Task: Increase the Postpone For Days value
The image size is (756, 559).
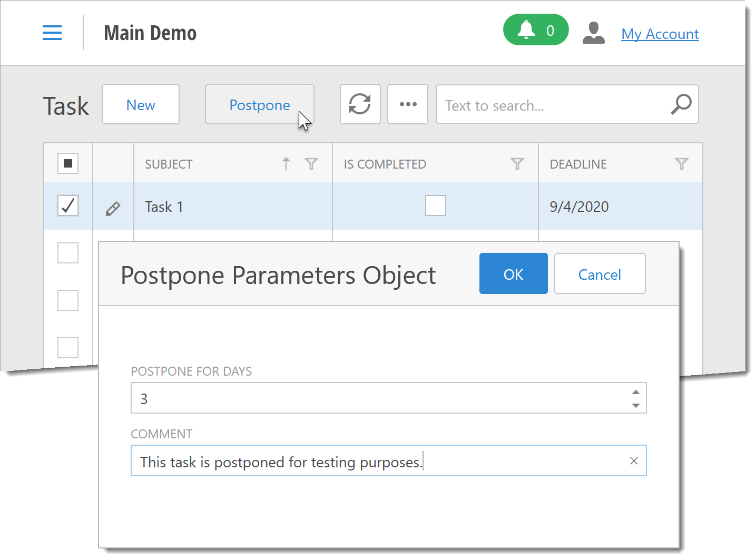Action: tap(636, 392)
